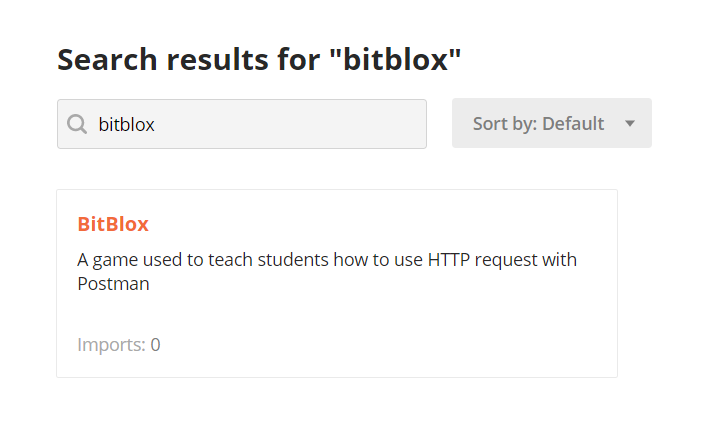The width and height of the screenshot is (725, 424).
Task: Click the magnifying glass search icon
Action: pos(77,124)
